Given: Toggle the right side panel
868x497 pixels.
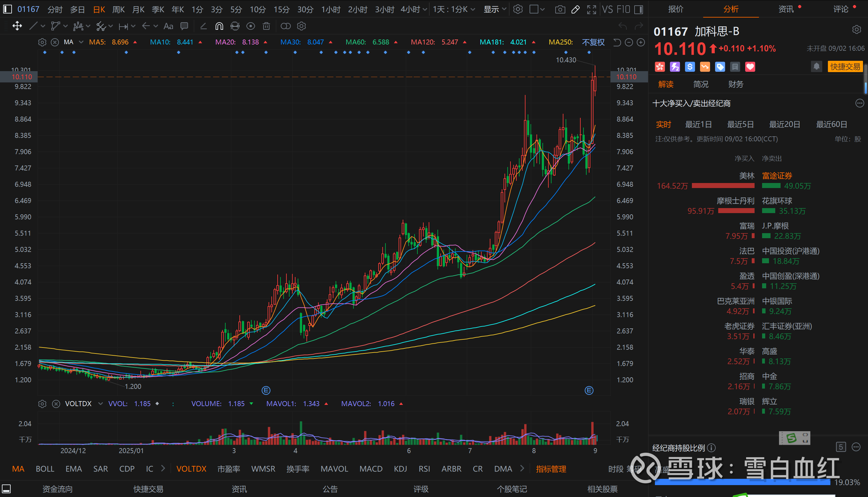Looking at the screenshot, I should [639, 9].
